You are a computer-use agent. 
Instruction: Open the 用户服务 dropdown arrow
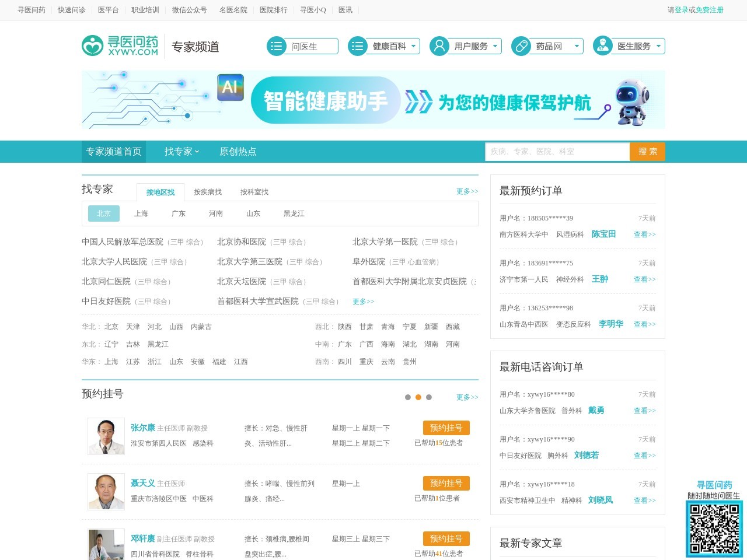(x=495, y=45)
